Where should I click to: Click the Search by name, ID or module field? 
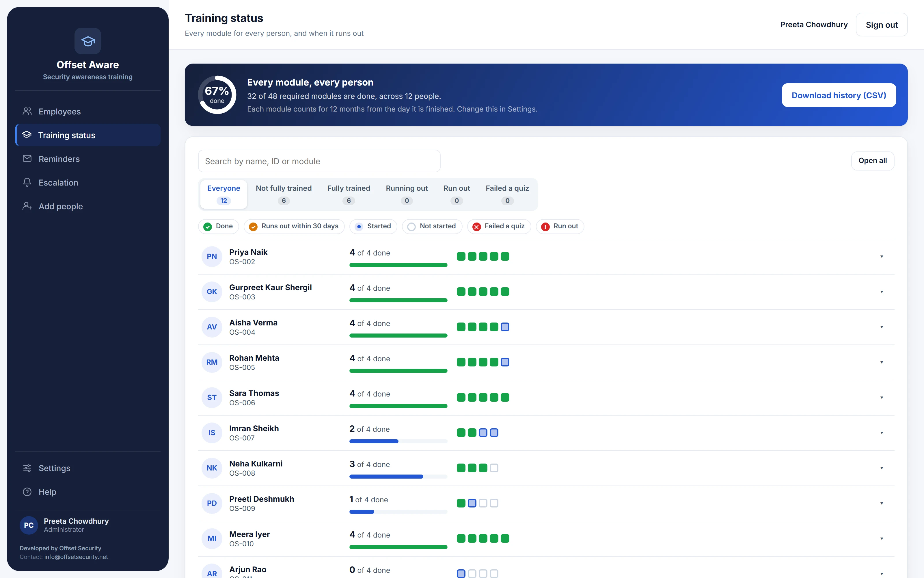[319, 161]
